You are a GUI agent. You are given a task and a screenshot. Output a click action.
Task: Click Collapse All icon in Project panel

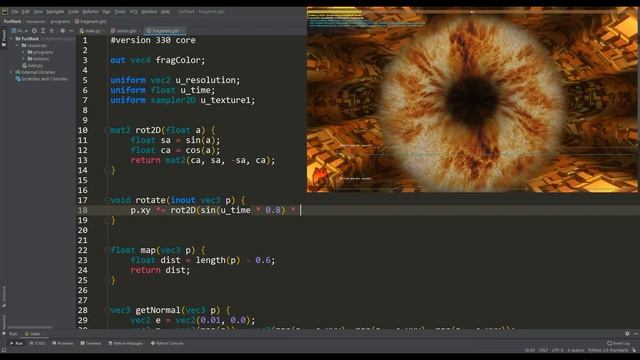52,31
